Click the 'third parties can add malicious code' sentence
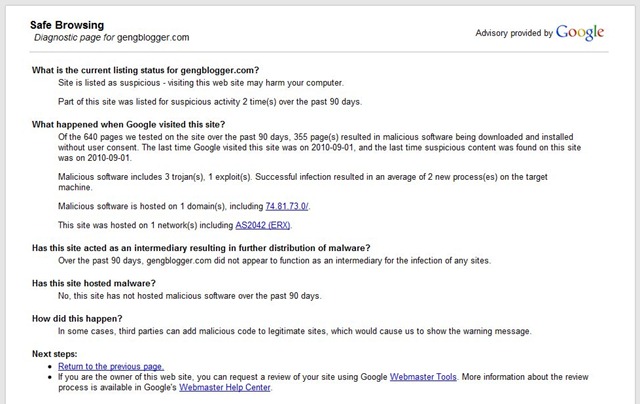The height and width of the screenshot is (404, 640). tap(295, 331)
